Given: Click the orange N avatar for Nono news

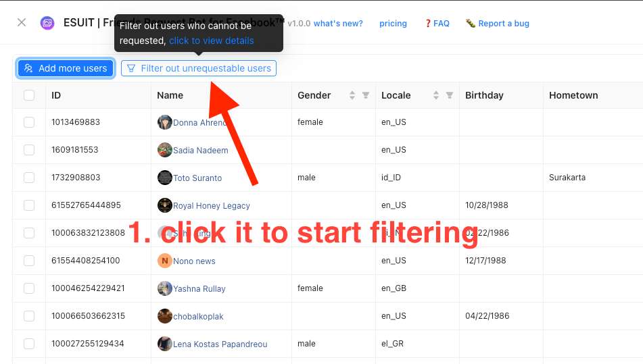Looking at the screenshot, I should point(164,261).
